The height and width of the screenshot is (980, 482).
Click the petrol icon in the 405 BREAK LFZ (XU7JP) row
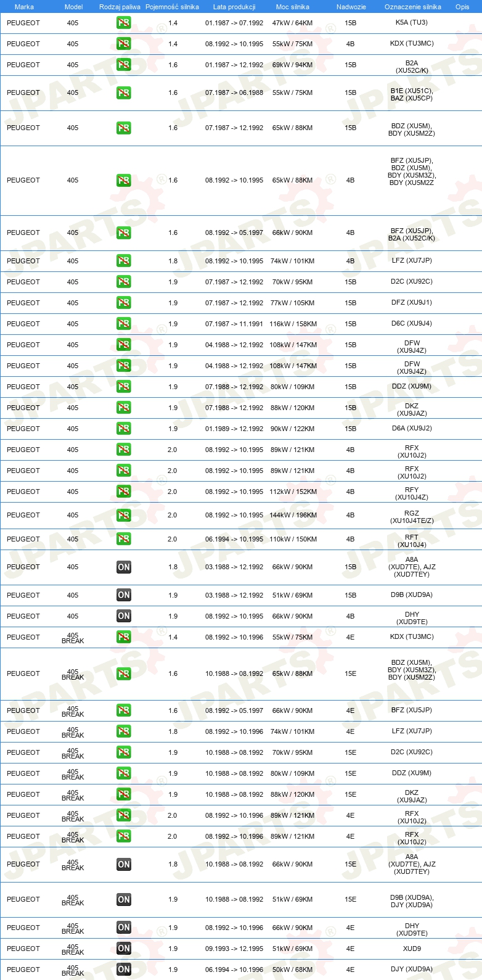coord(124,731)
